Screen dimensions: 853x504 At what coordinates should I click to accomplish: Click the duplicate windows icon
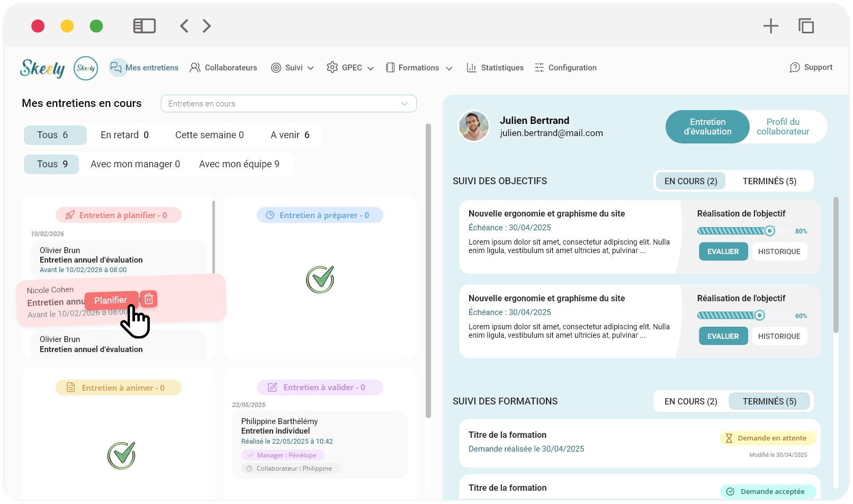806,26
